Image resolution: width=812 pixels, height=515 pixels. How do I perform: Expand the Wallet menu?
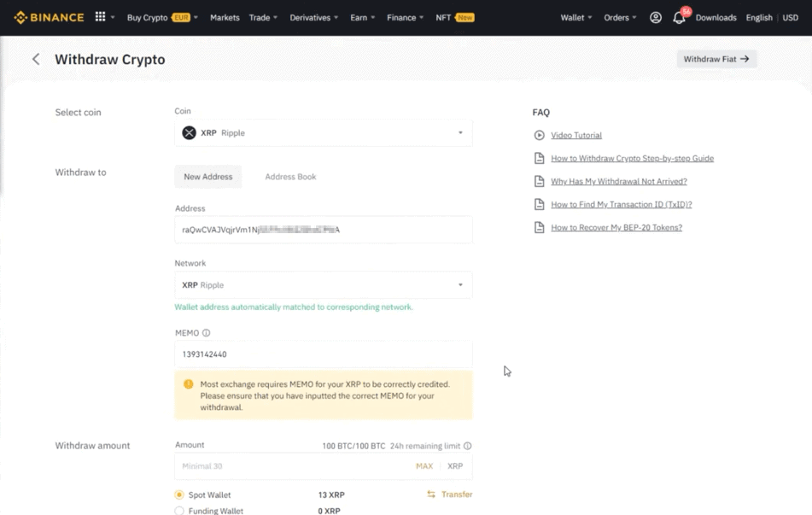pos(575,18)
